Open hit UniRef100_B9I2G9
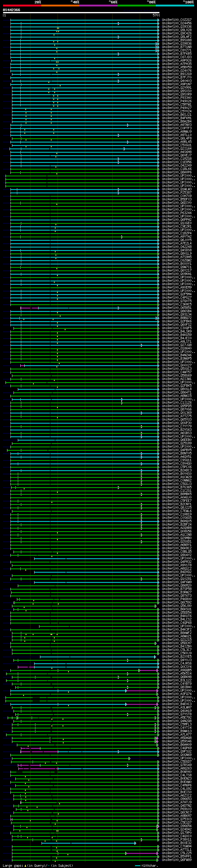This screenshot has width=197, height=868. click(x=177, y=74)
